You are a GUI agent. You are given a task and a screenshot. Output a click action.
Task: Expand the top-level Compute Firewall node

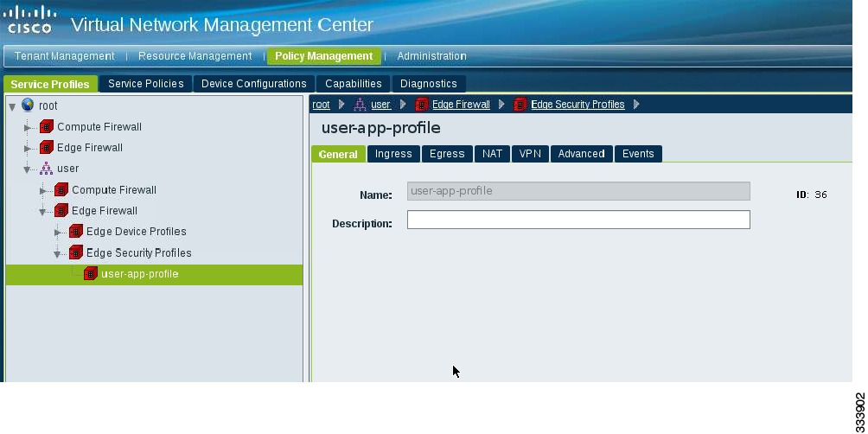tap(28, 128)
